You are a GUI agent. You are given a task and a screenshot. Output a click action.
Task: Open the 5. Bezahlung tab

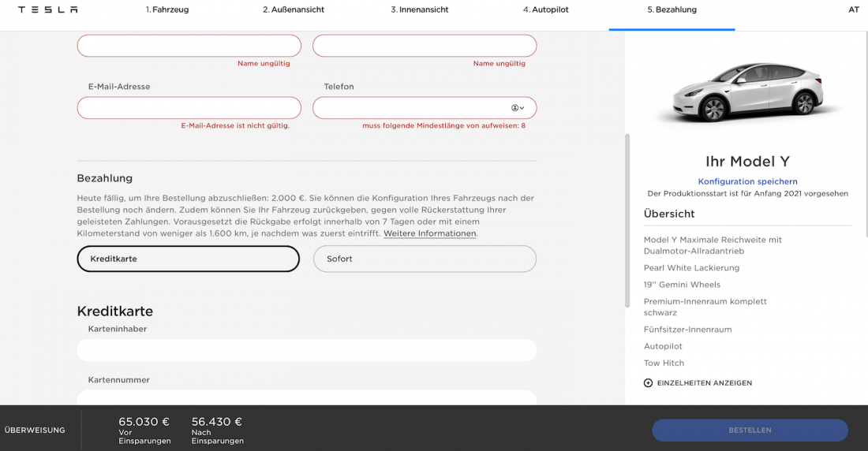pos(672,9)
